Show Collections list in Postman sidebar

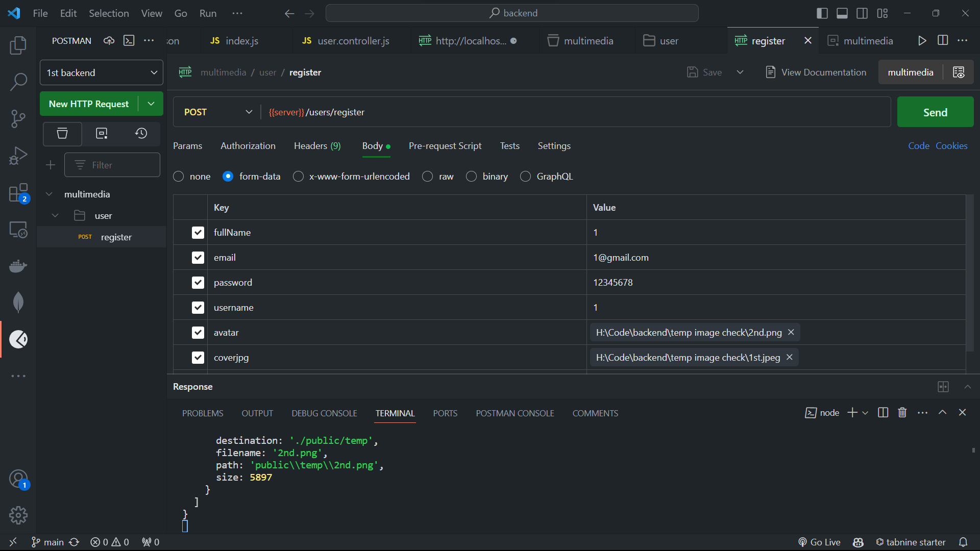tap(62, 134)
